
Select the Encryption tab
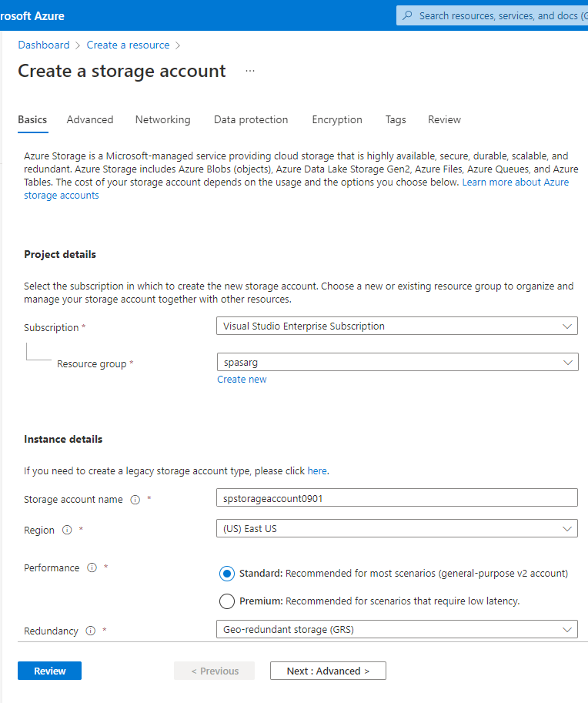pos(337,119)
